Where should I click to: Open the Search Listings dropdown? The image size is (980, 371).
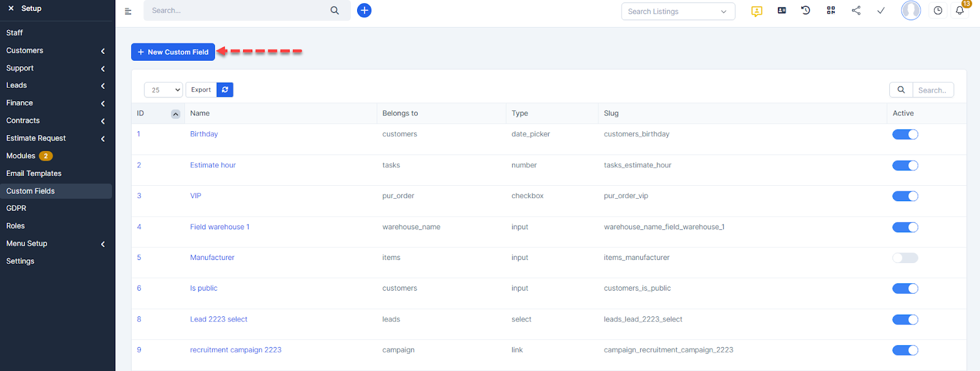coord(677,12)
